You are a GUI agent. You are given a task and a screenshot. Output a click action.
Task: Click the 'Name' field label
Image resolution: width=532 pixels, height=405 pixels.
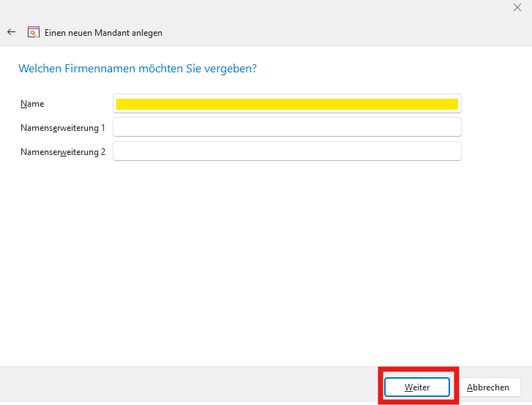32,105
